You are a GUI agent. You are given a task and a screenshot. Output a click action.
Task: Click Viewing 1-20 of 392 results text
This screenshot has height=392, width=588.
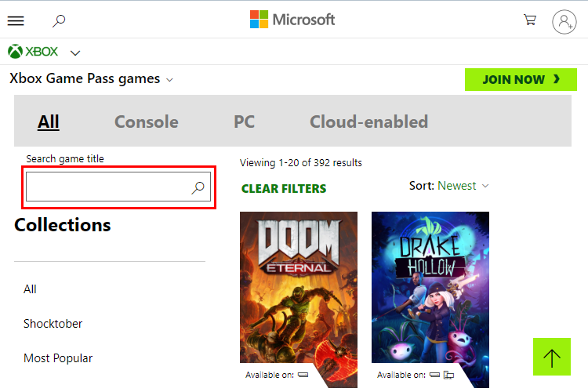coord(301,163)
